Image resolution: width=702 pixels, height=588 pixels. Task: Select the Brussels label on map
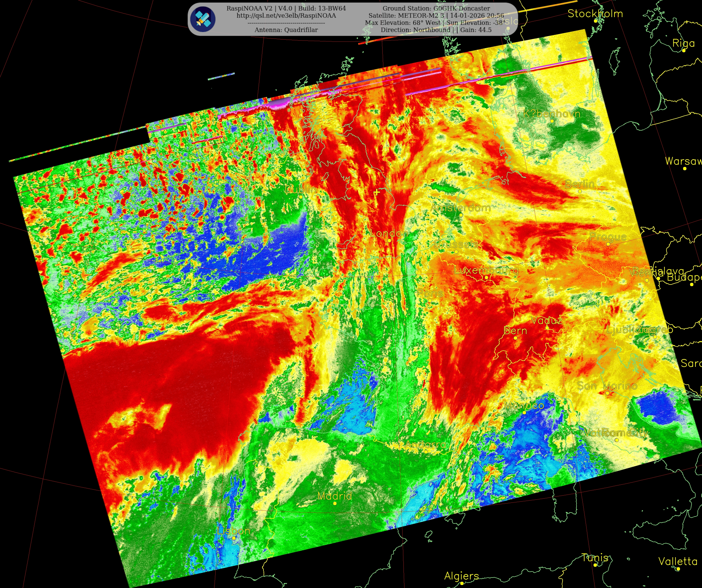point(456,244)
